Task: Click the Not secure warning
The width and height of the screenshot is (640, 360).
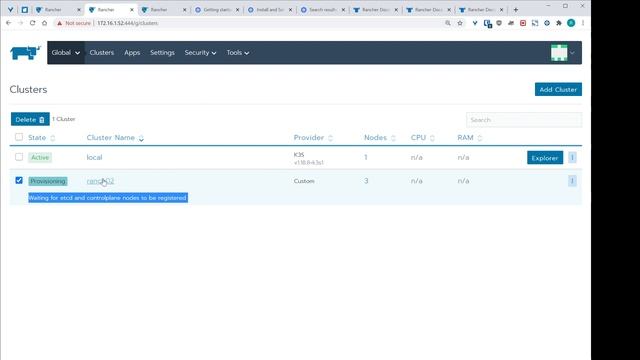Action: click(x=74, y=23)
